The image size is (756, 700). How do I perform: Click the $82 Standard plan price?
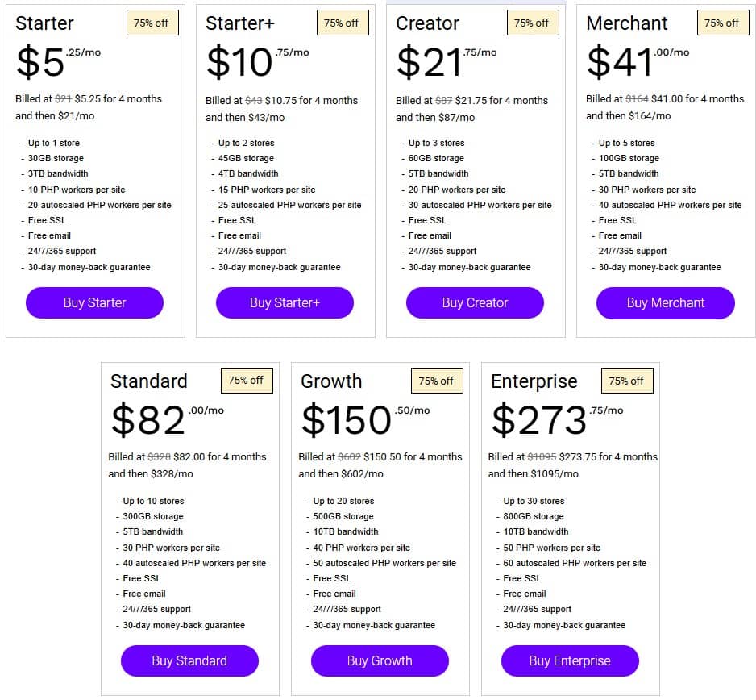(x=148, y=420)
